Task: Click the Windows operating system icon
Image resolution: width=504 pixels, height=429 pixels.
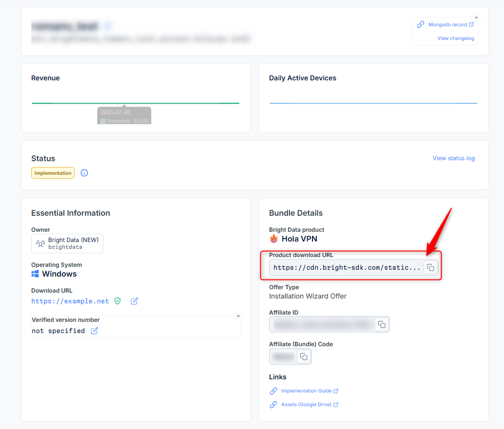Action: [x=35, y=274]
